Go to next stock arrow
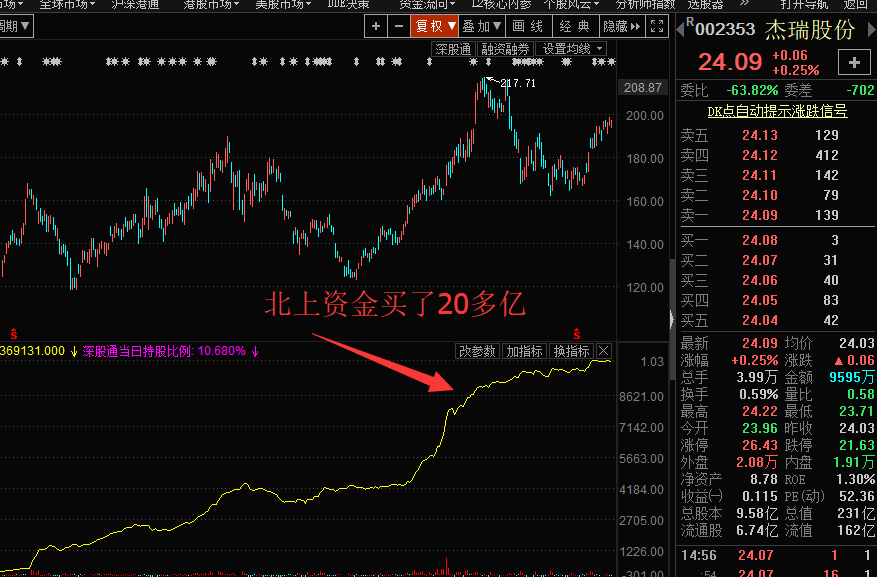 coord(871,29)
